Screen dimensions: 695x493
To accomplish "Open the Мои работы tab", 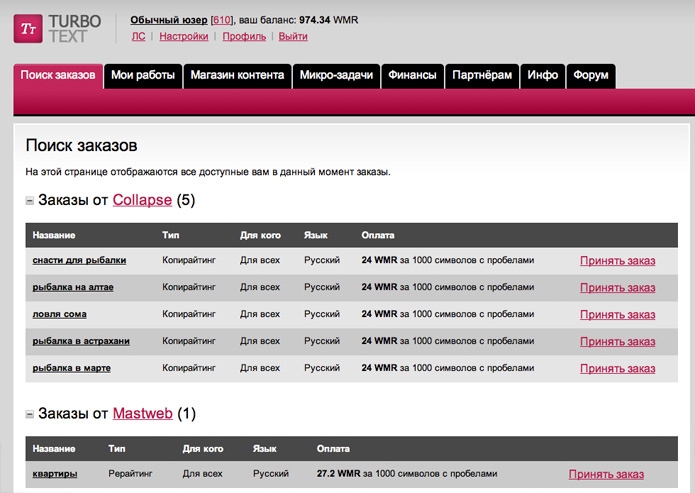I will 143,75.
